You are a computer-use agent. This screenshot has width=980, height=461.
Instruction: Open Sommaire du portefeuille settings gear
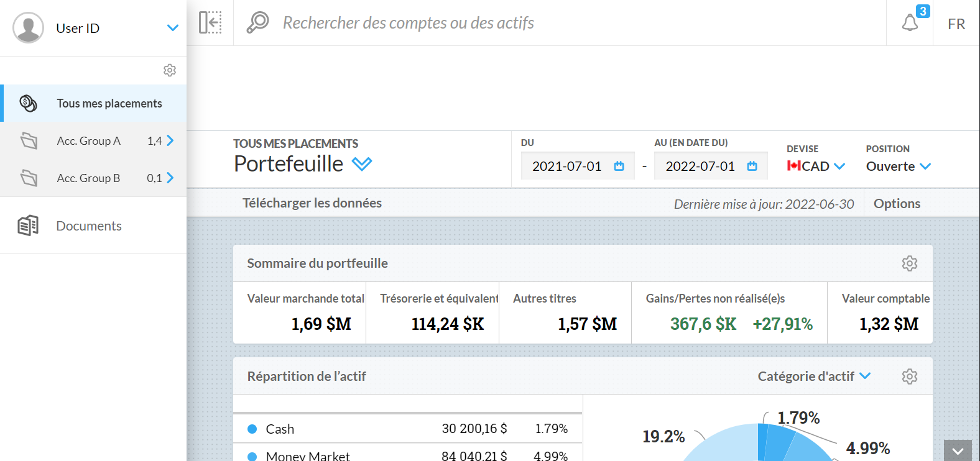click(x=909, y=263)
